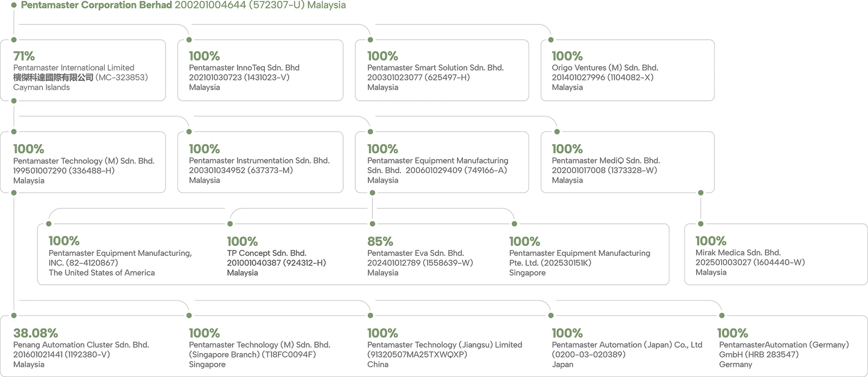Select TP Concept Sdn. Bhd. name

(x=266, y=253)
